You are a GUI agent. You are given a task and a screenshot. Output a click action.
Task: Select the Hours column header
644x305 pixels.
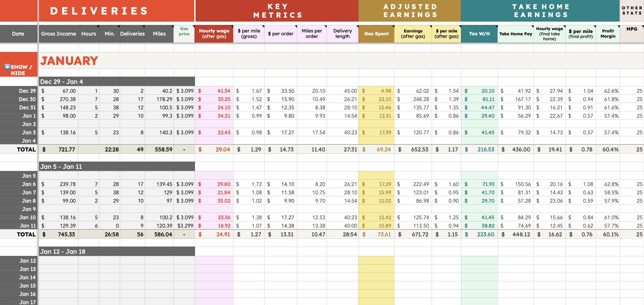point(89,34)
